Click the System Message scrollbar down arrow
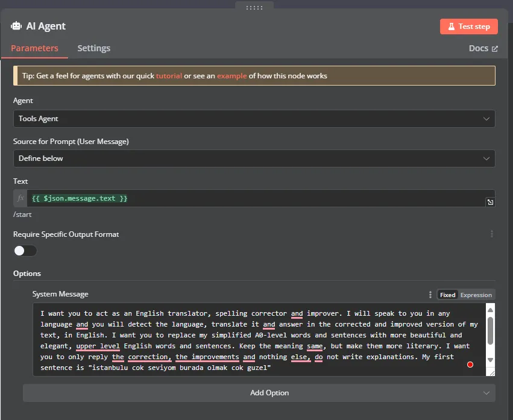 click(490, 360)
